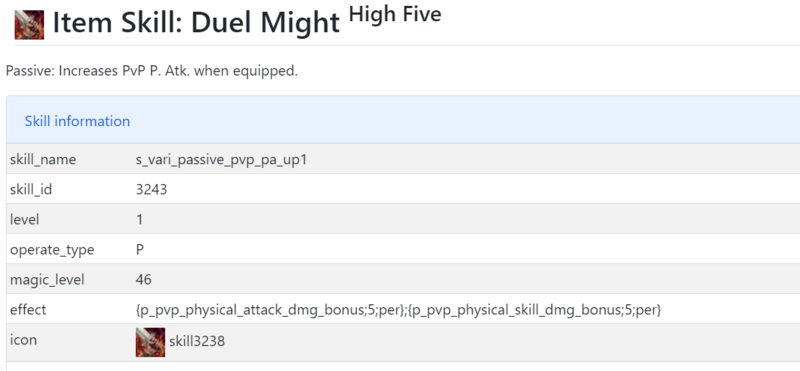Click the skill_name row label
Screen dimensions: 800x371
pyautogui.click(x=43, y=160)
